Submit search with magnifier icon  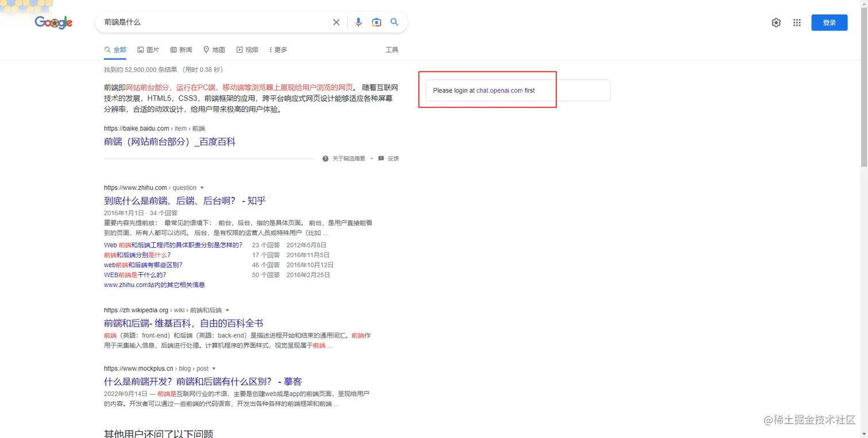click(x=394, y=22)
